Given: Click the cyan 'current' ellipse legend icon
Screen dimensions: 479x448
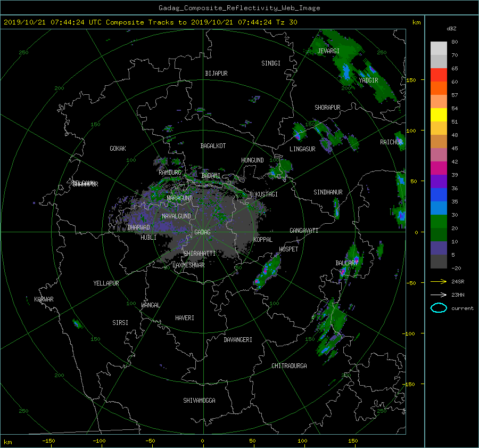Looking at the screenshot, I should coord(439,308).
